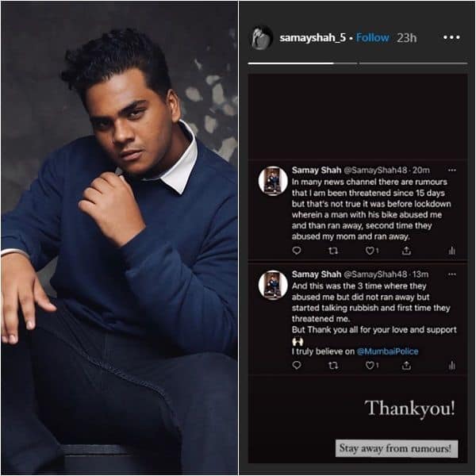This screenshot has width=476, height=476.
Task: Open the samayshah_5 story profile picture
Action: 263,37
